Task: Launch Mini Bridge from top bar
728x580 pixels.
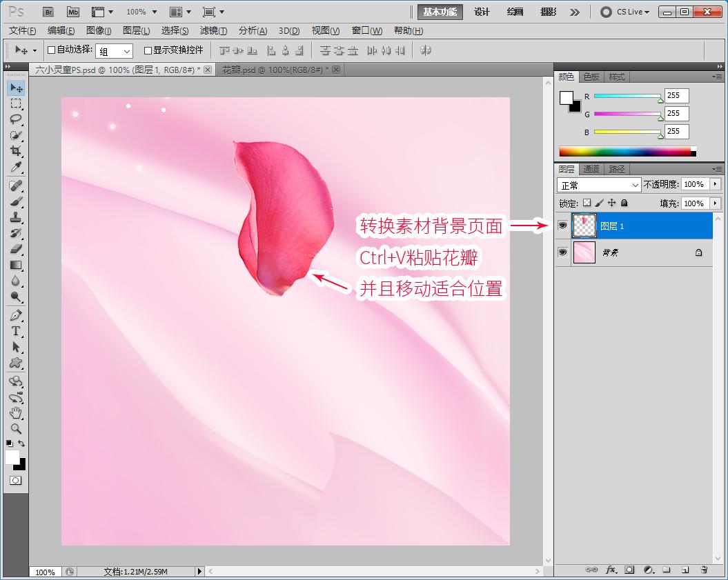Action: pyautogui.click(x=73, y=12)
